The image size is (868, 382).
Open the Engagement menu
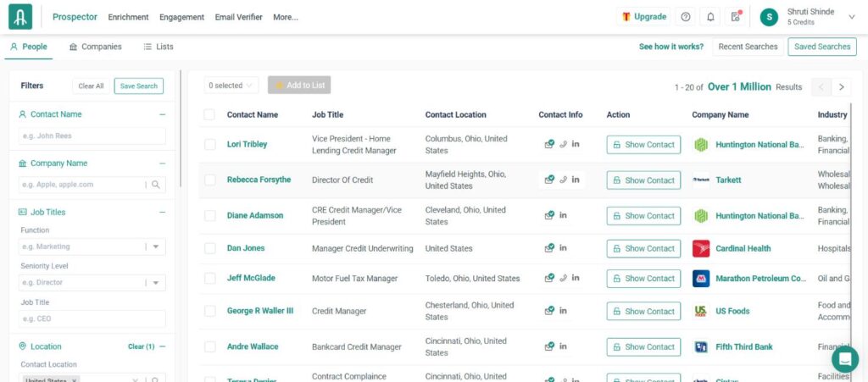181,17
